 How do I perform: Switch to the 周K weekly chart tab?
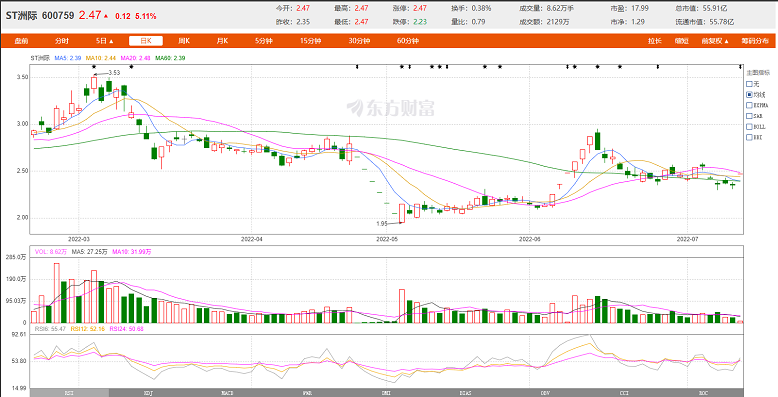coord(184,41)
